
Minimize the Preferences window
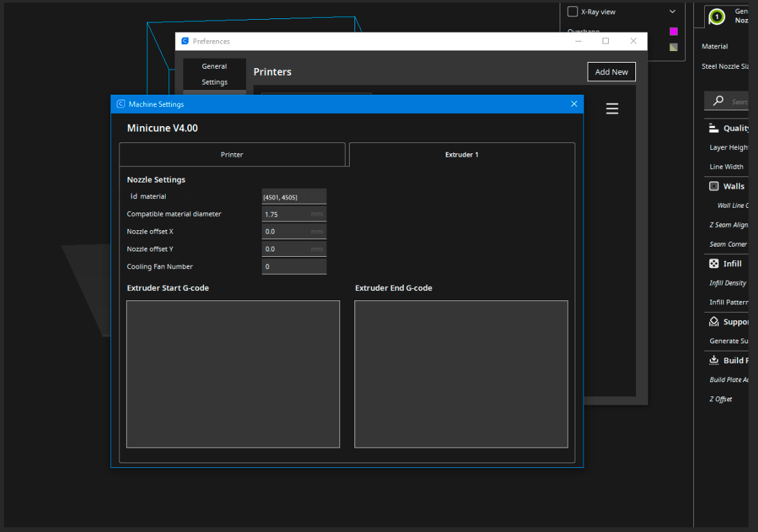pyautogui.click(x=578, y=41)
